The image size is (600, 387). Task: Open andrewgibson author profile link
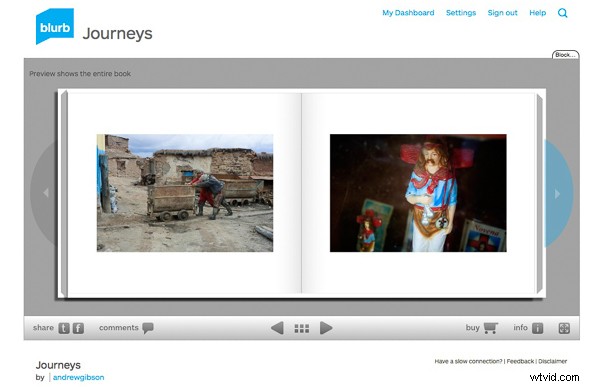coord(78,377)
